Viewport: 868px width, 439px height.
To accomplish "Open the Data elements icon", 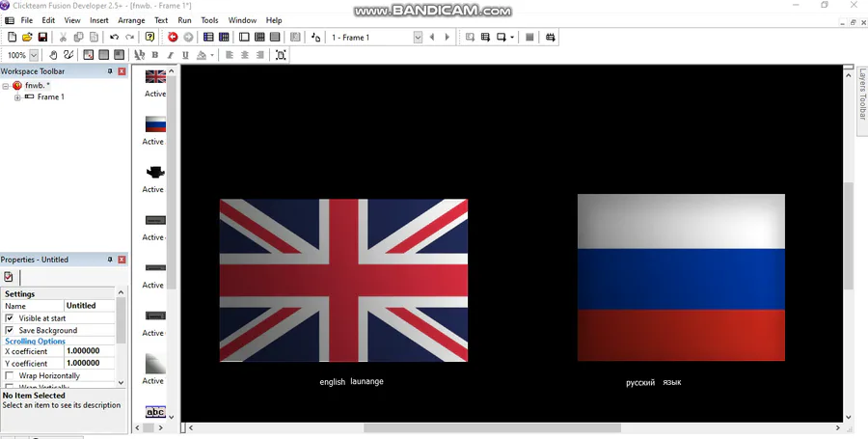I will pyautogui.click(x=295, y=37).
